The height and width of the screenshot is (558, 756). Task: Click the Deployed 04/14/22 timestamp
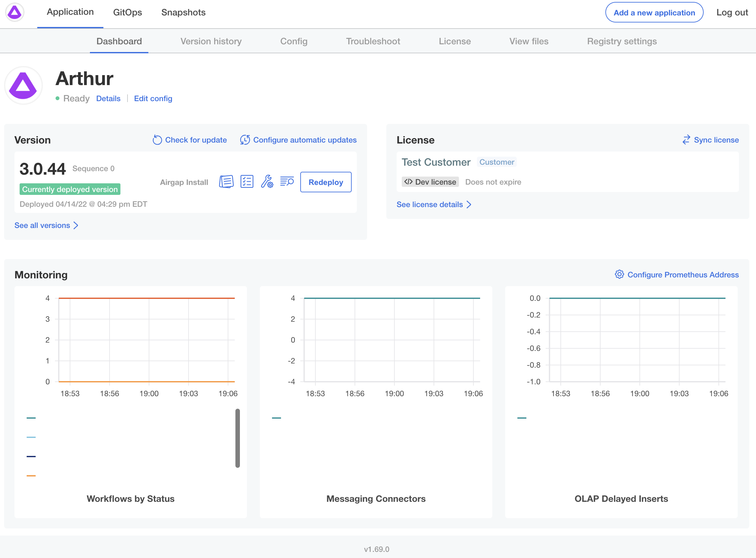coord(84,204)
